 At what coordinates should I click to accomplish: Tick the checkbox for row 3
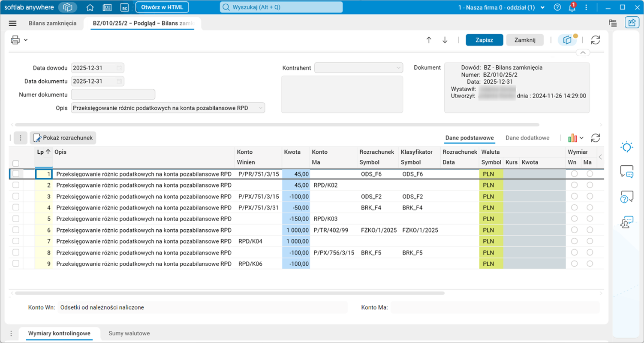16,196
